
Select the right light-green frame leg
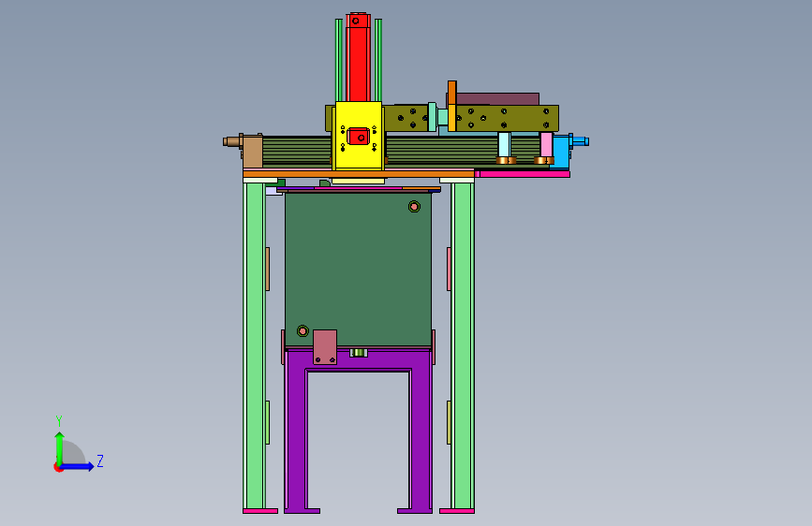click(x=463, y=344)
